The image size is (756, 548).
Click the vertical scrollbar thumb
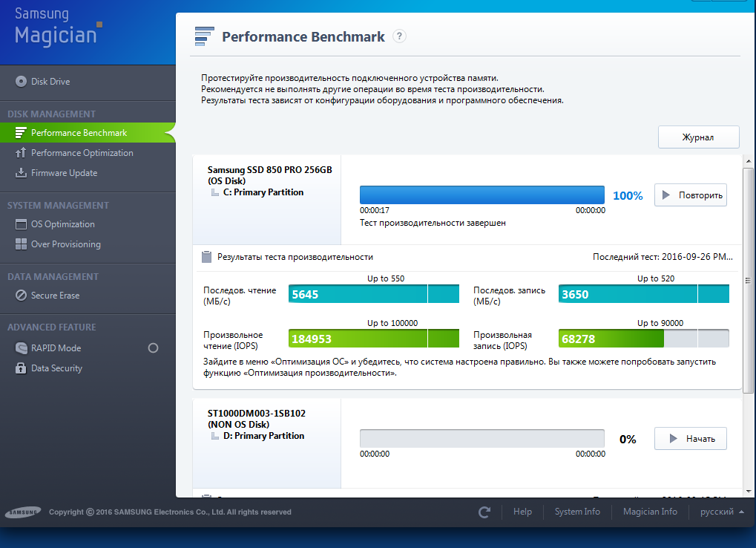coord(749,280)
